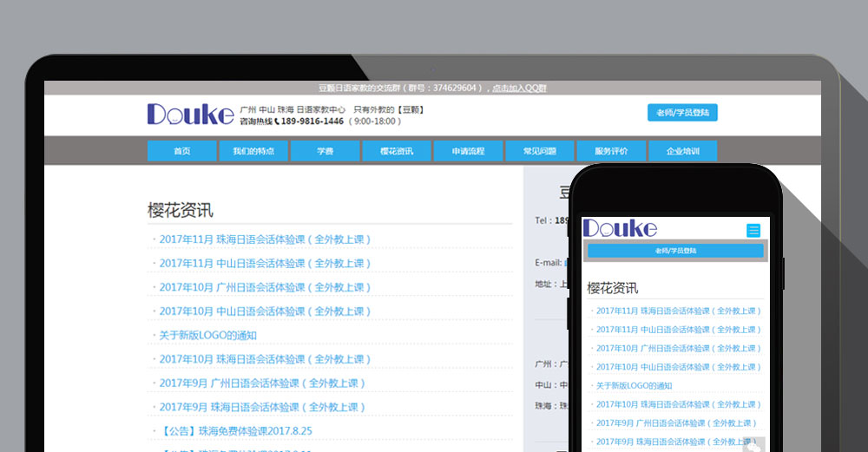Viewport: 868px width, 452px height.
Task: Click the desktop 老师/学员登陆 button
Action: [x=682, y=112]
